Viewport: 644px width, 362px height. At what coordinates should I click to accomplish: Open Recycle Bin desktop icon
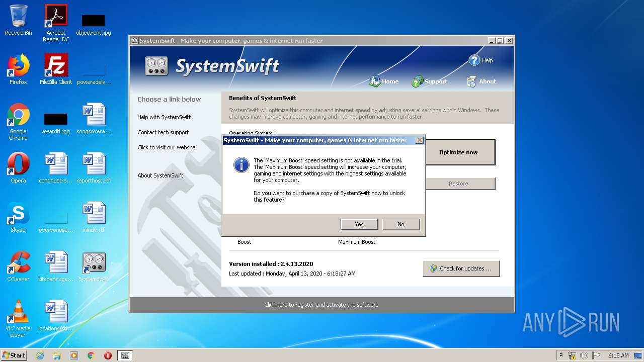(x=18, y=20)
